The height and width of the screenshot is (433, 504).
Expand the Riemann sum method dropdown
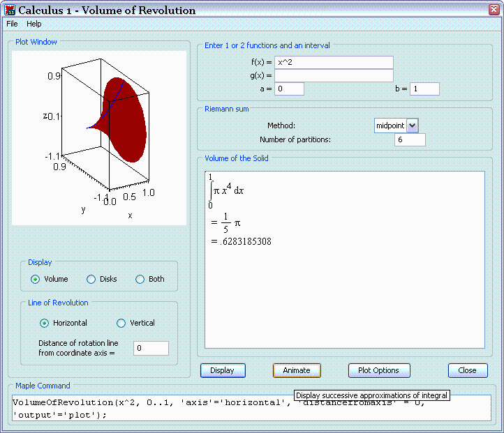click(x=412, y=126)
